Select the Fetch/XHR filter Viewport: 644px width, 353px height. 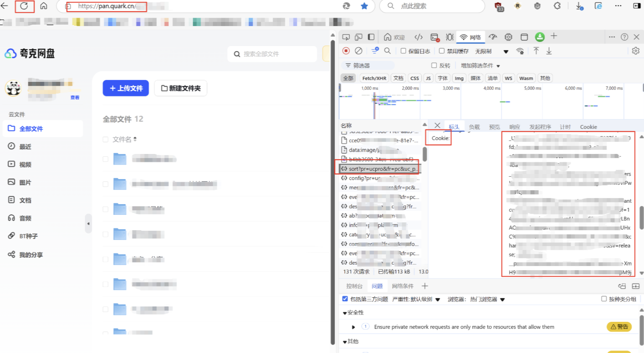(x=374, y=78)
